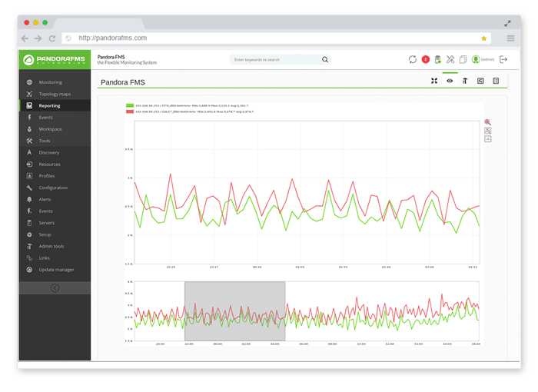Open Events below the Alerts entry
The height and width of the screenshot is (392, 538).
point(55,211)
